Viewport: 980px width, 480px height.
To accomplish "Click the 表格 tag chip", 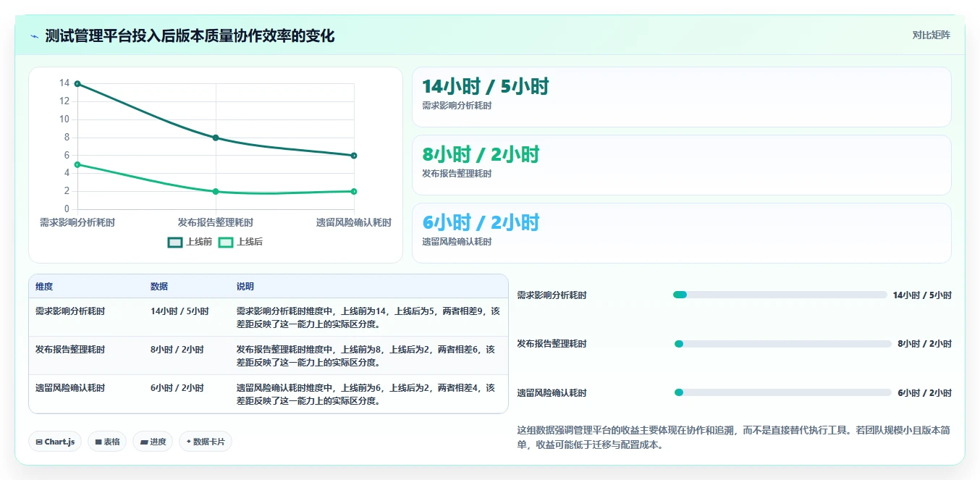I will point(107,442).
